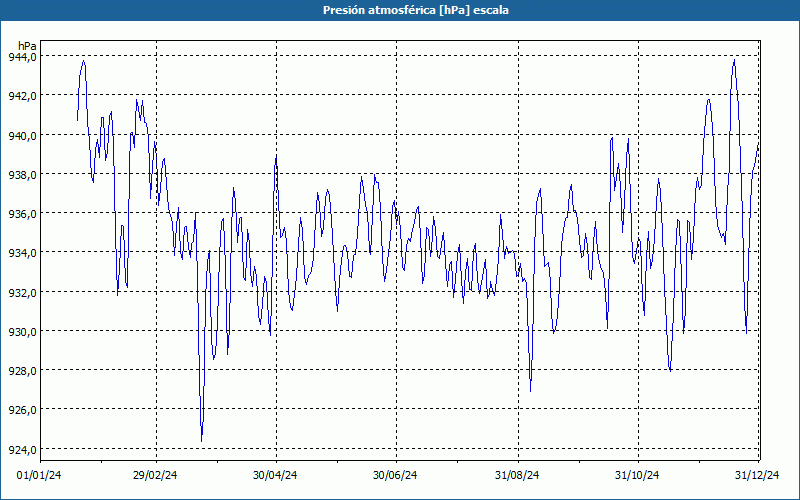
Task: Click the 30/06/24 date label
Action: click(x=395, y=475)
